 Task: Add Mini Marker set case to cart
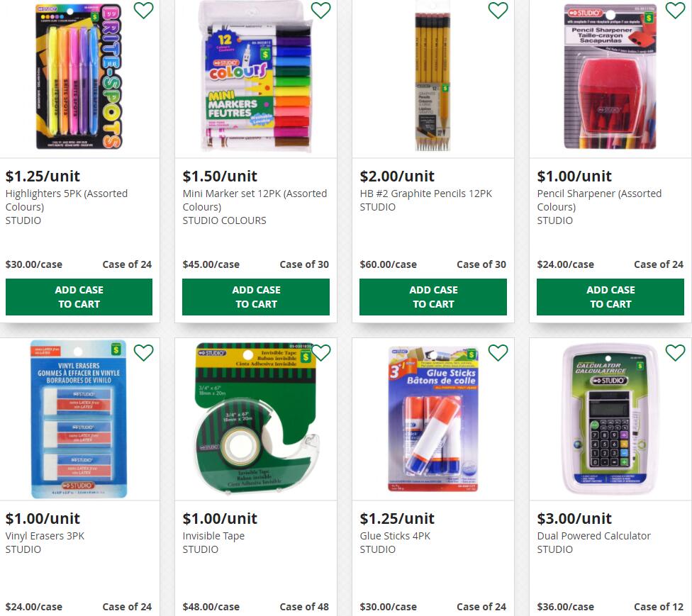click(x=256, y=297)
